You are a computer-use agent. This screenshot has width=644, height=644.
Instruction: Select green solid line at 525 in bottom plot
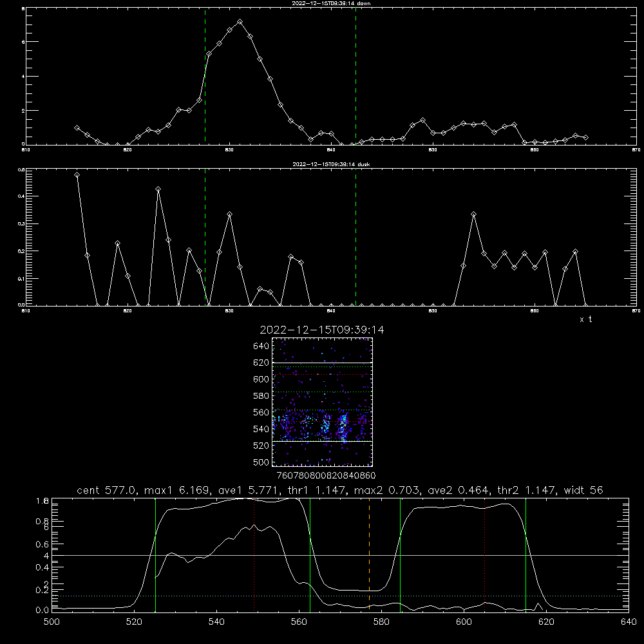point(155,554)
